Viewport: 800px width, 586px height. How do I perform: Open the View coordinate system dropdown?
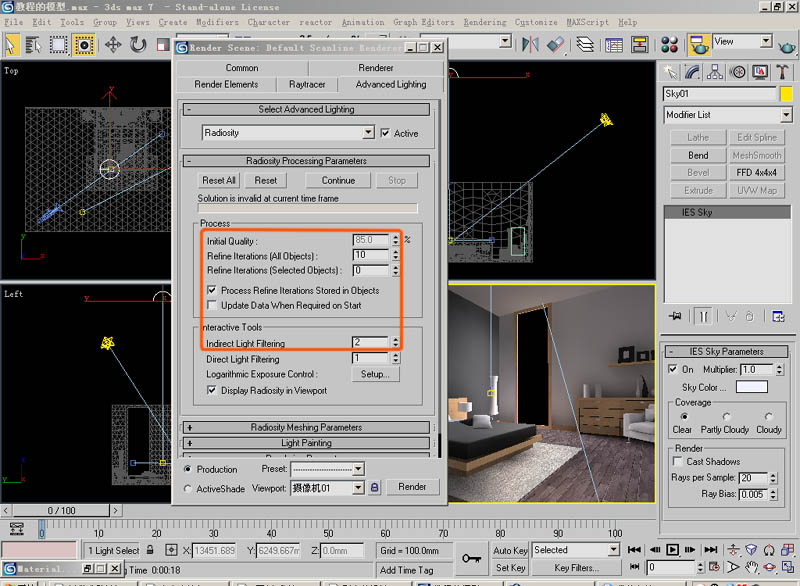[x=766, y=41]
